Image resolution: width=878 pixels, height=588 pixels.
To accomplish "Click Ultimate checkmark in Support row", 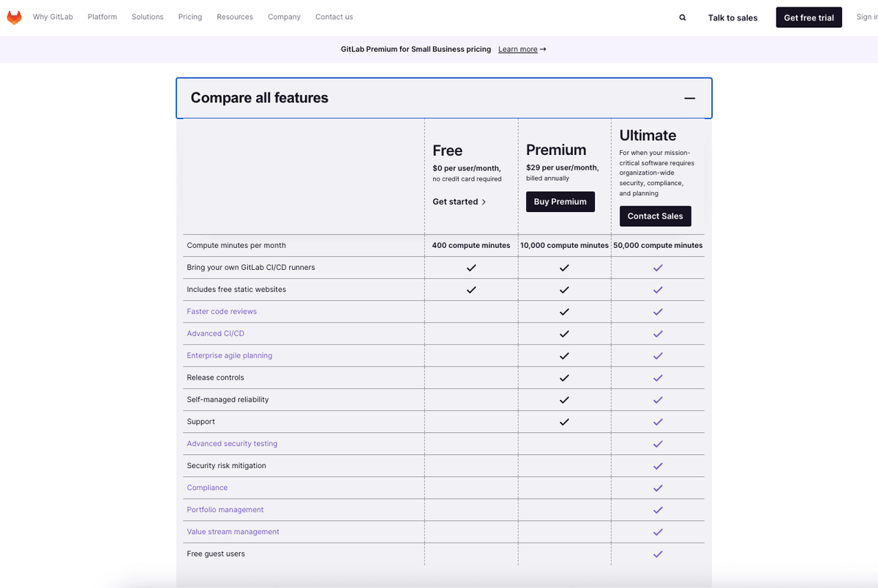I will point(658,422).
